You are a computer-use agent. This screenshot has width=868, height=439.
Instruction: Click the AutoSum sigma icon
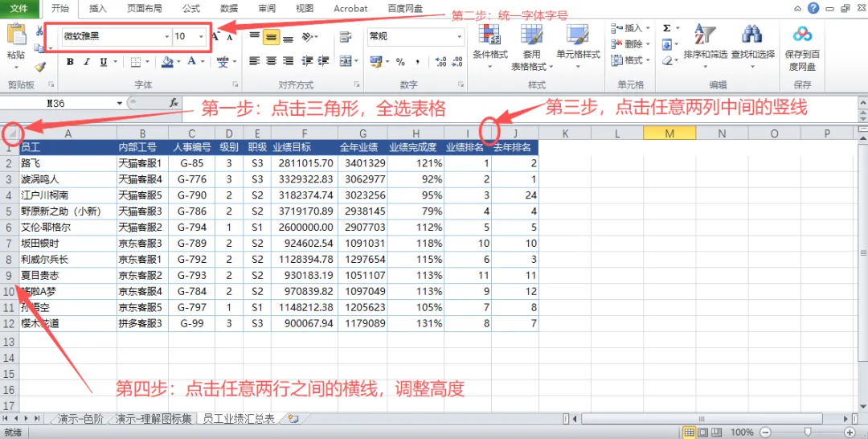pos(666,28)
